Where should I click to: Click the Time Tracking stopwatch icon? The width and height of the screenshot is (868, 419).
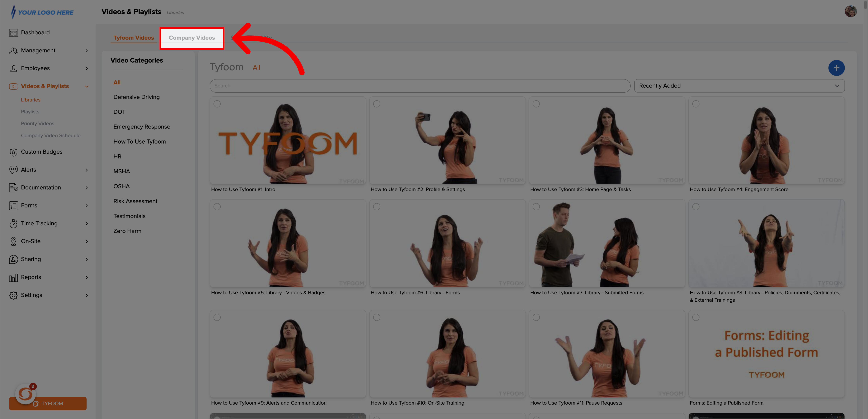click(x=13, y=223)
